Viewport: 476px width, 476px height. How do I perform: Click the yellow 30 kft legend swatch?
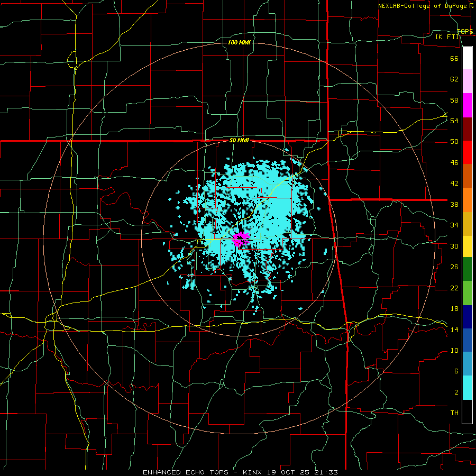click(x=467, y=246)
